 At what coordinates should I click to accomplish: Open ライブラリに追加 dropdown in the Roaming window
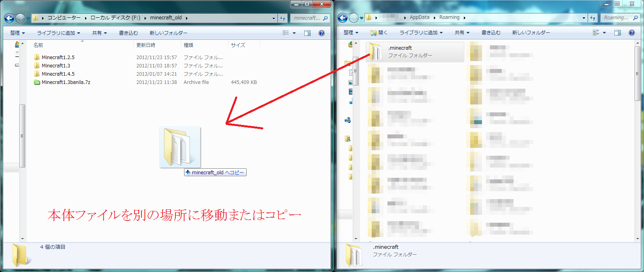(x=421, y=33)
